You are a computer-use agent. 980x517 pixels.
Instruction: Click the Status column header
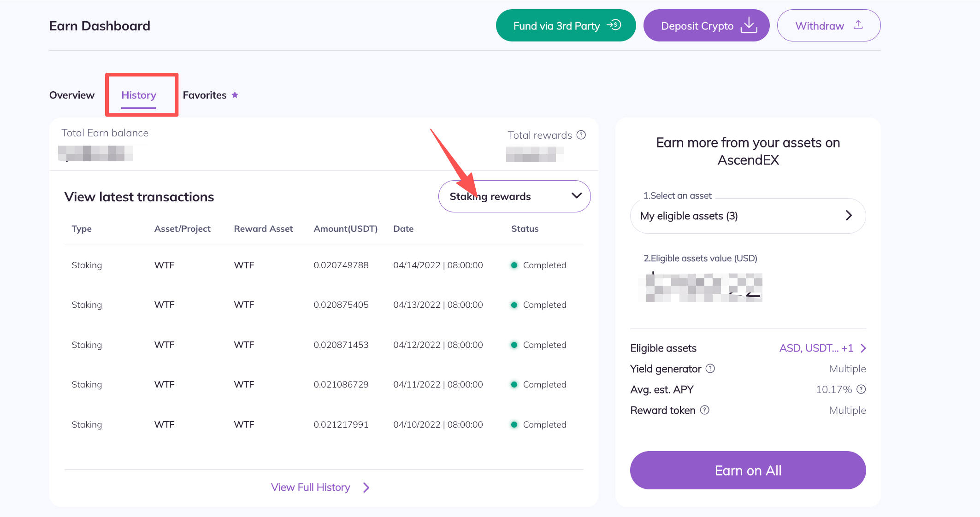tap(525, 229)
